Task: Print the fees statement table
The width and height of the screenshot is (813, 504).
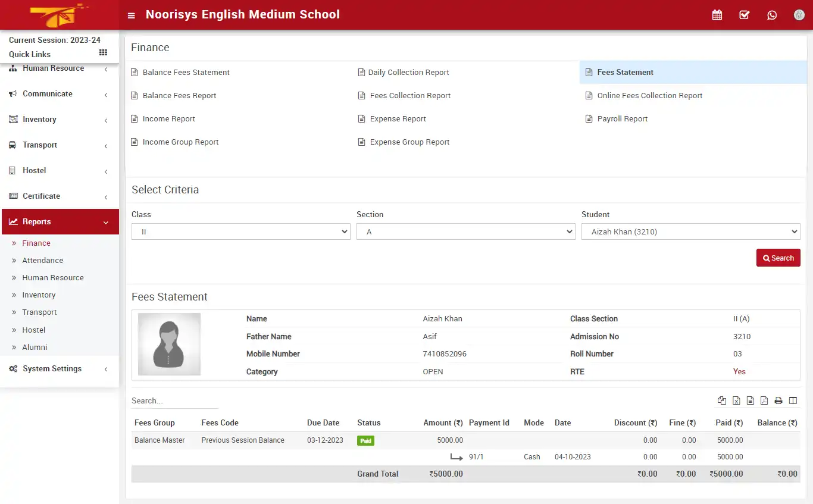Action: click(x=778, y=400)
